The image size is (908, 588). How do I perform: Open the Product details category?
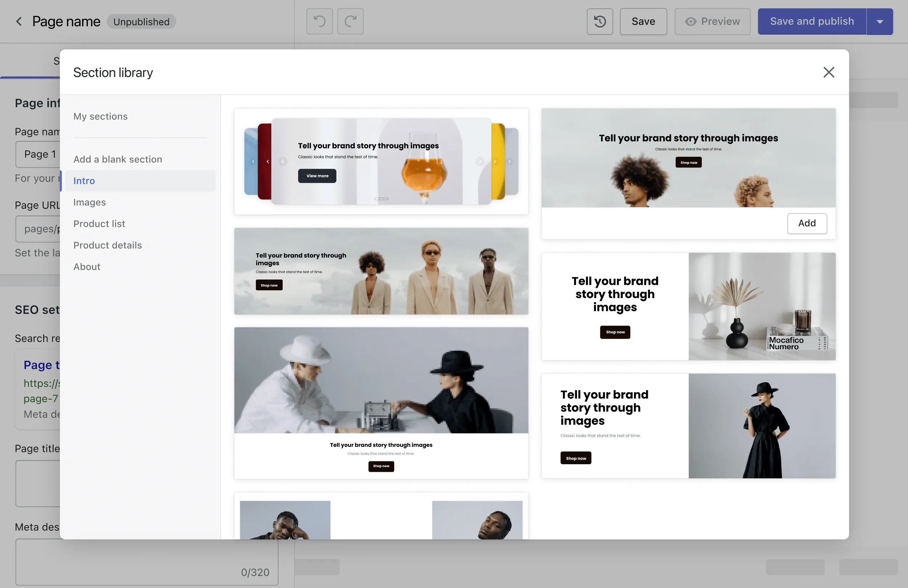(107, 245)
